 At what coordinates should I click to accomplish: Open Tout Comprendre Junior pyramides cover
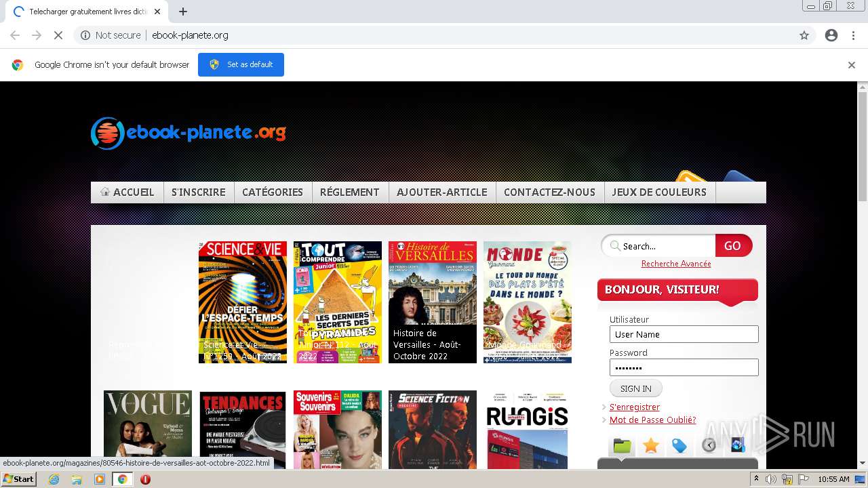[338, 302]
